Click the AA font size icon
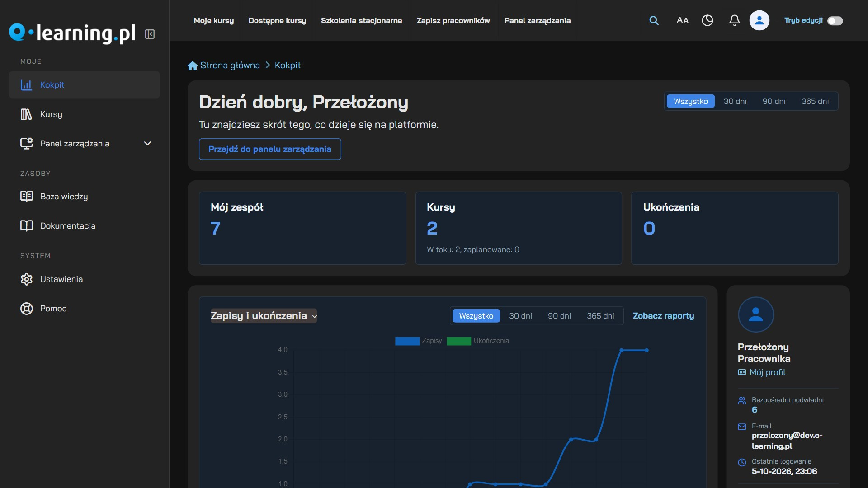Screen dimensions: 868x488 click(682, 20)
